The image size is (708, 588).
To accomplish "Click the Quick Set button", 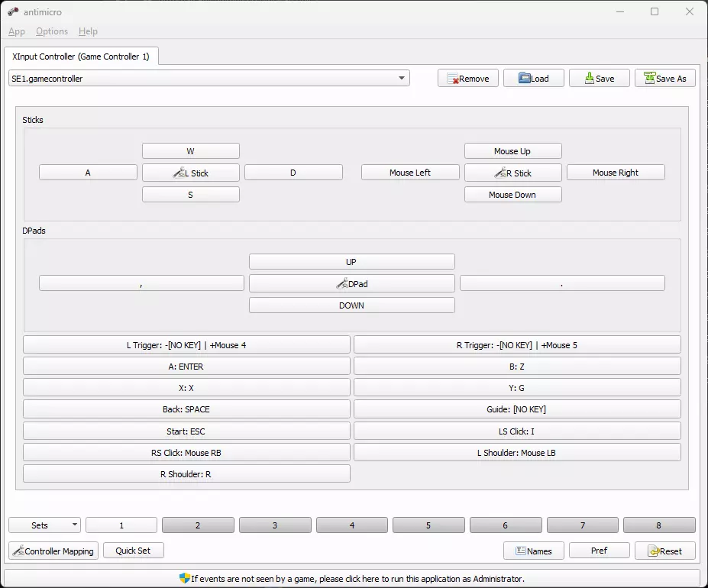I will 133,551.
